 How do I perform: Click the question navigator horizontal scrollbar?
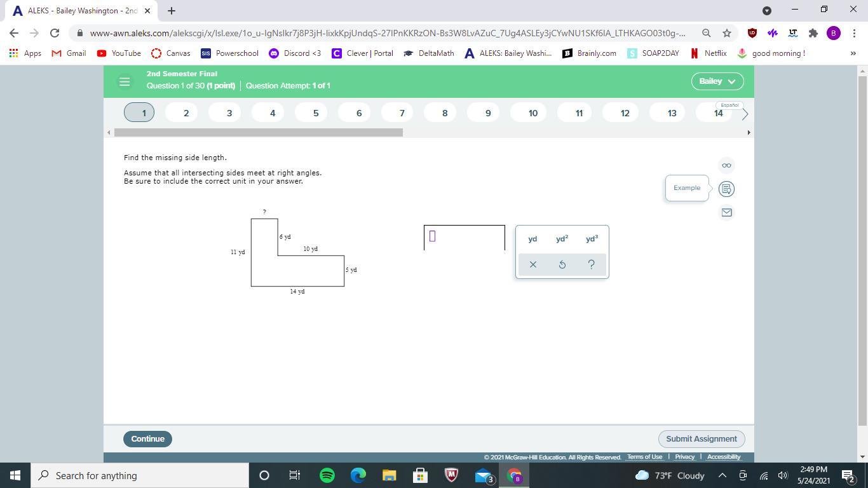[259, 132]
